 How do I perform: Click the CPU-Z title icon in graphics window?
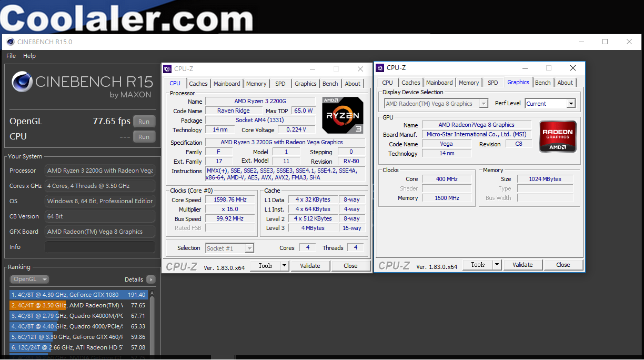(x=380, y=68)
